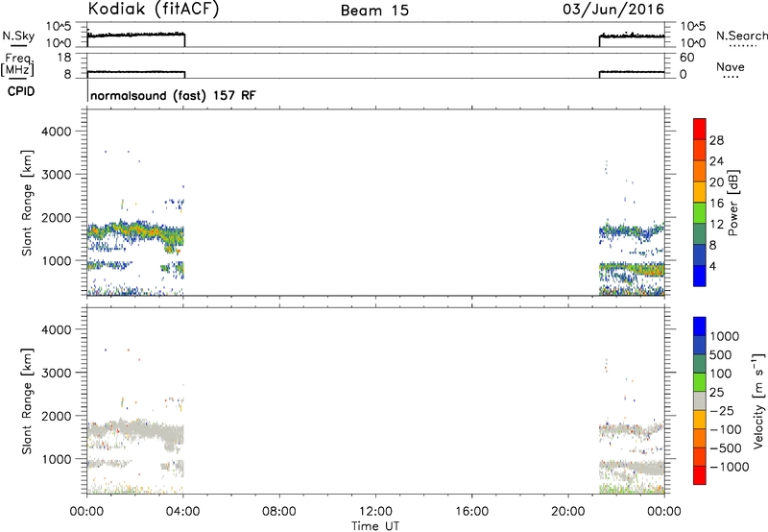The width and height of the screenshot is (768, 532).
Task: Click the '18' frequency axis tick
Action: [64, 58]
